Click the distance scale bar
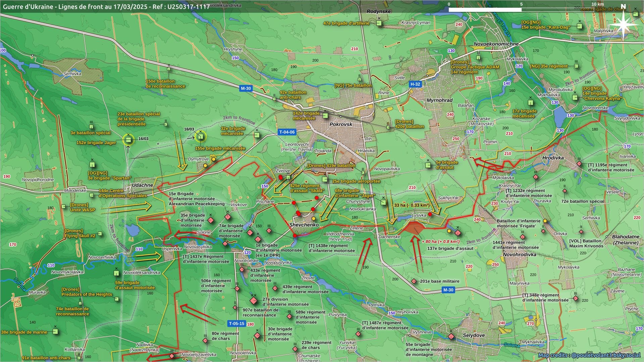The image size is (644, 362). [522, 10]
